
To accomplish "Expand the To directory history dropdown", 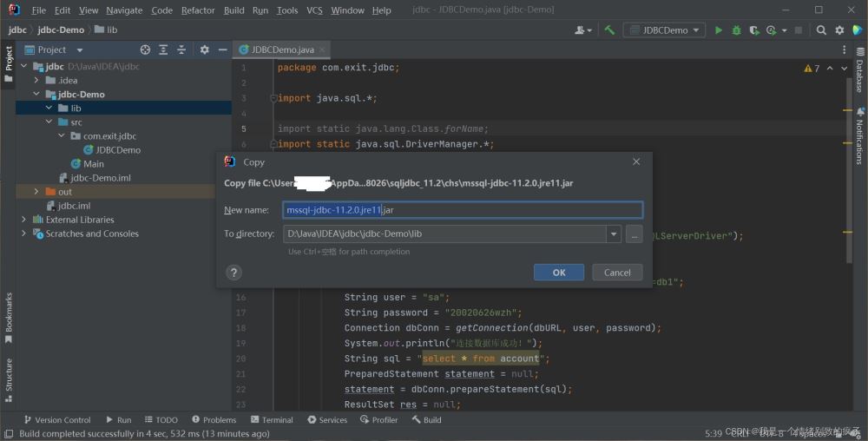I will (x=615, y=234).
